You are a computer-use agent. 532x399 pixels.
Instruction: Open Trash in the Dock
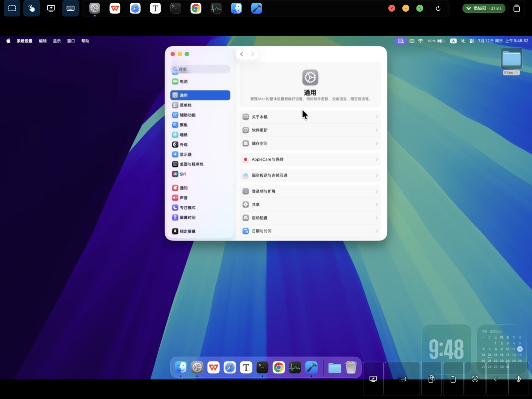(351, 367)
